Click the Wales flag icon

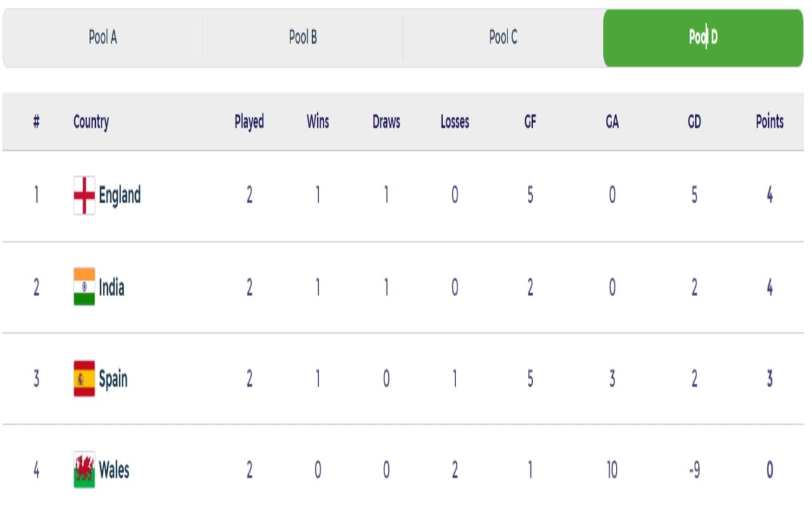[x=84, y=470]
